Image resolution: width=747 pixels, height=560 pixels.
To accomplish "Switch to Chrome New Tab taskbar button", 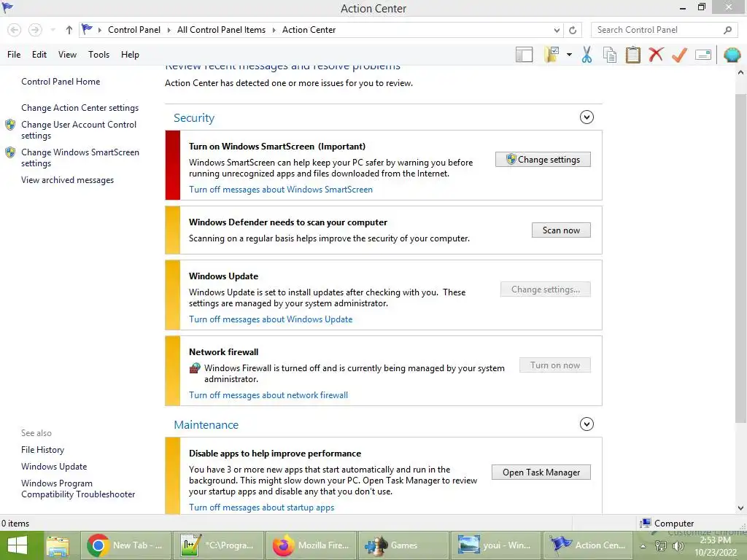I will pyautogui.click(x=126, y=545).
